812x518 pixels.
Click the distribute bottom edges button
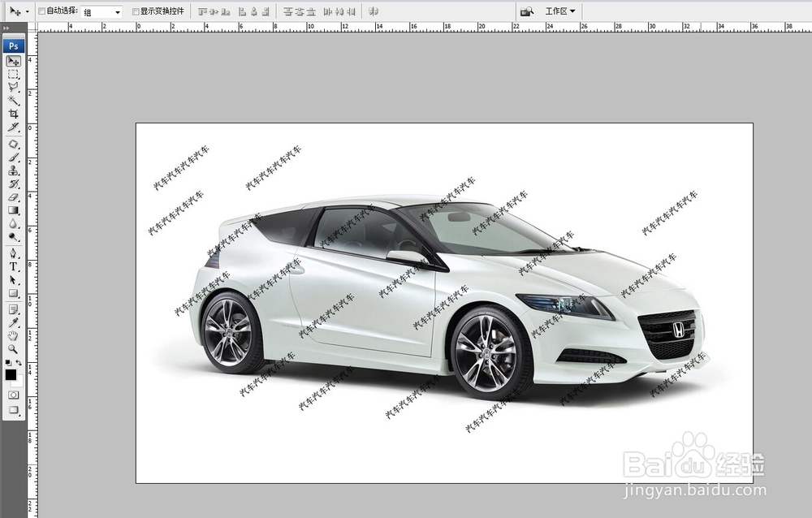pyautogui.click(x=311, y=12)
